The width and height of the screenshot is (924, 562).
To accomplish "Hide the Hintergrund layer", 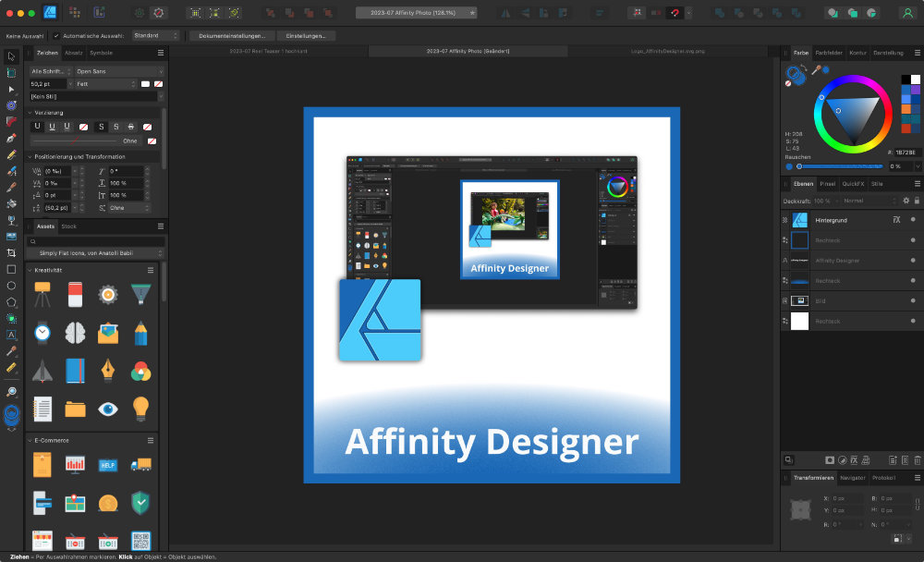I will coord(913,220).
